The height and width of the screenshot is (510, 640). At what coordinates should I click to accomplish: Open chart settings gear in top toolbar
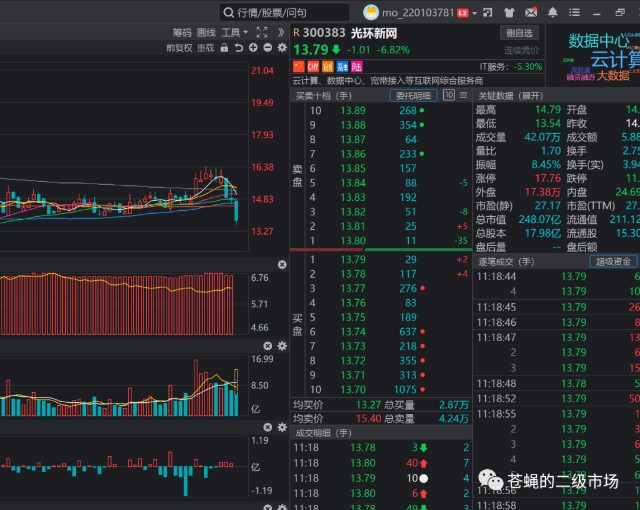click(282, 48)
